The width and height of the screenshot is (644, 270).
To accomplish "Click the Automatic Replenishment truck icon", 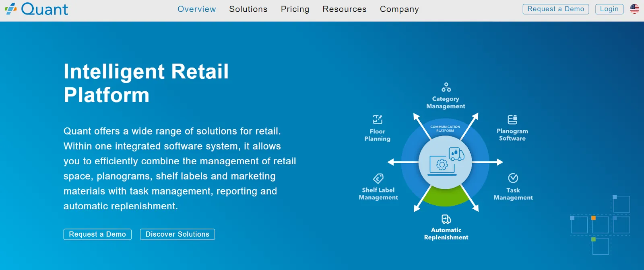I will (x=446, y=219).
